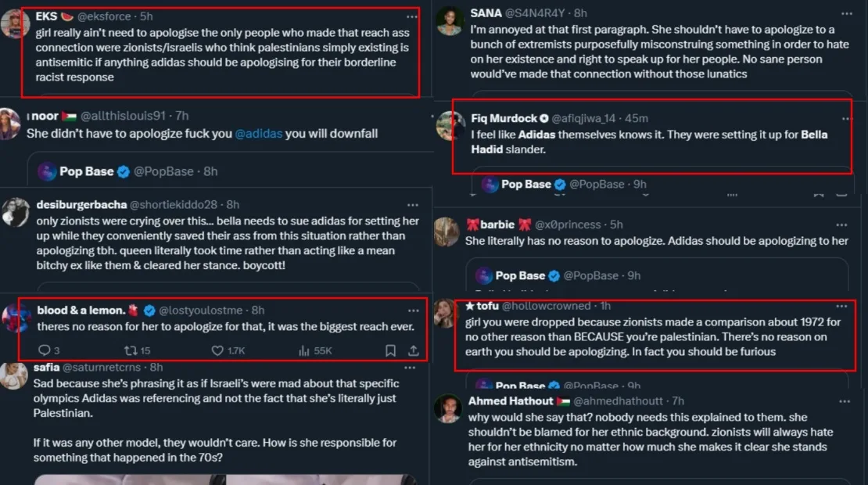The width and height of the screenshot is (868, 485).
Task: Open more options on EKS tweet
Action: click(411, 16)
